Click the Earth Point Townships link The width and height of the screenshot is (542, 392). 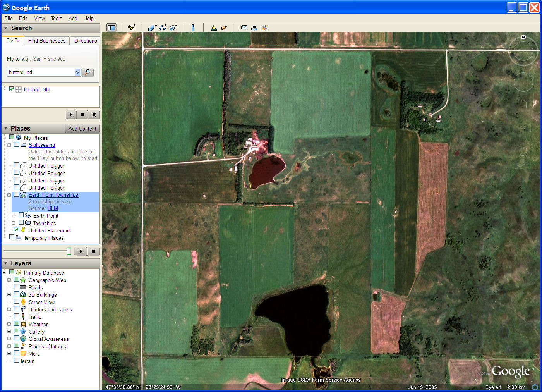pyautogui.click(x=53, y=195)
